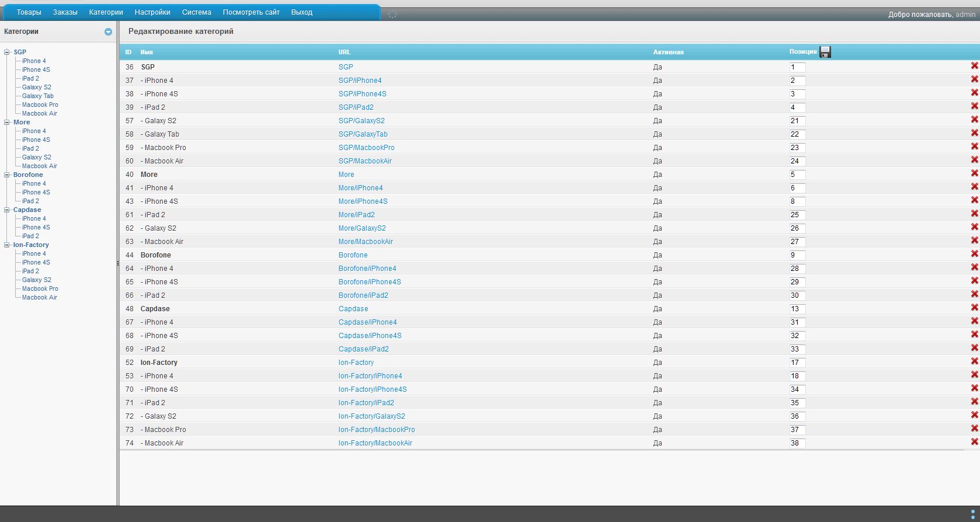The image size is (980, 522).
Task: Delete the SGP/iPad2 category row
Action: pyautogui.click(x=974, y=106)
